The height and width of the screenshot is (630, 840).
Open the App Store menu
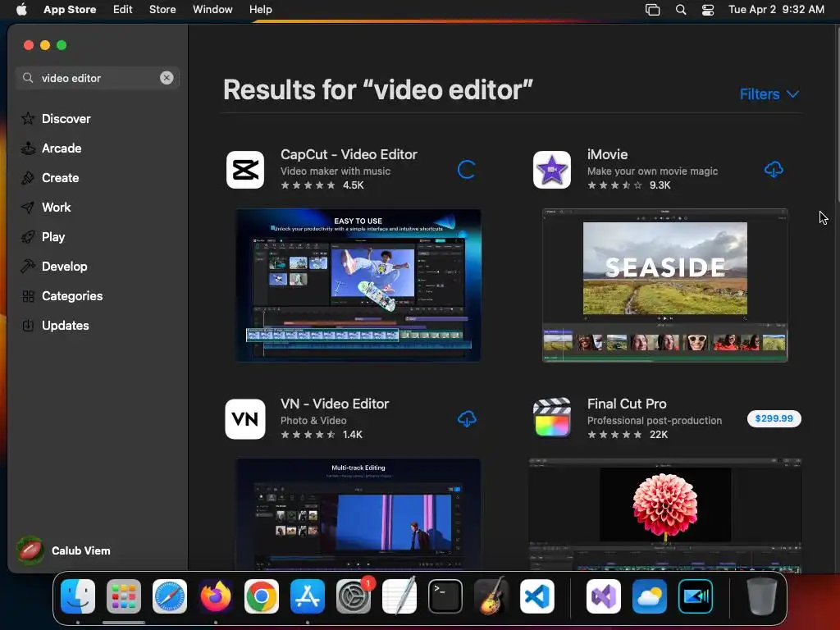[x=70, y=9]
